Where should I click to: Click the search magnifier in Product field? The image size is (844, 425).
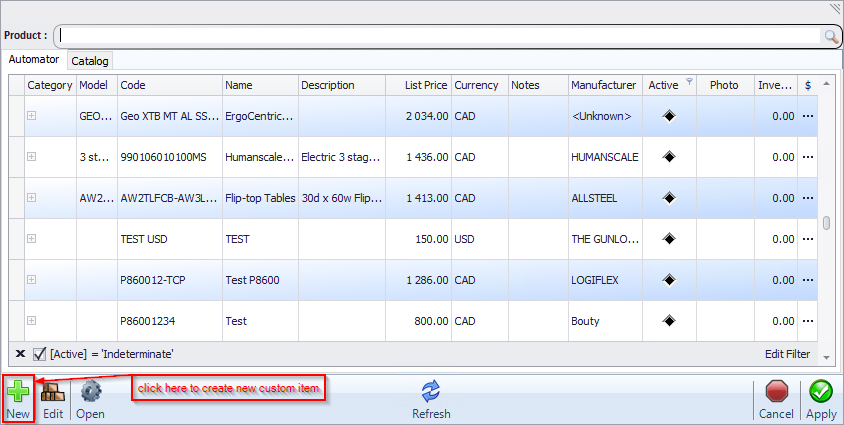[x=830, y=36]
